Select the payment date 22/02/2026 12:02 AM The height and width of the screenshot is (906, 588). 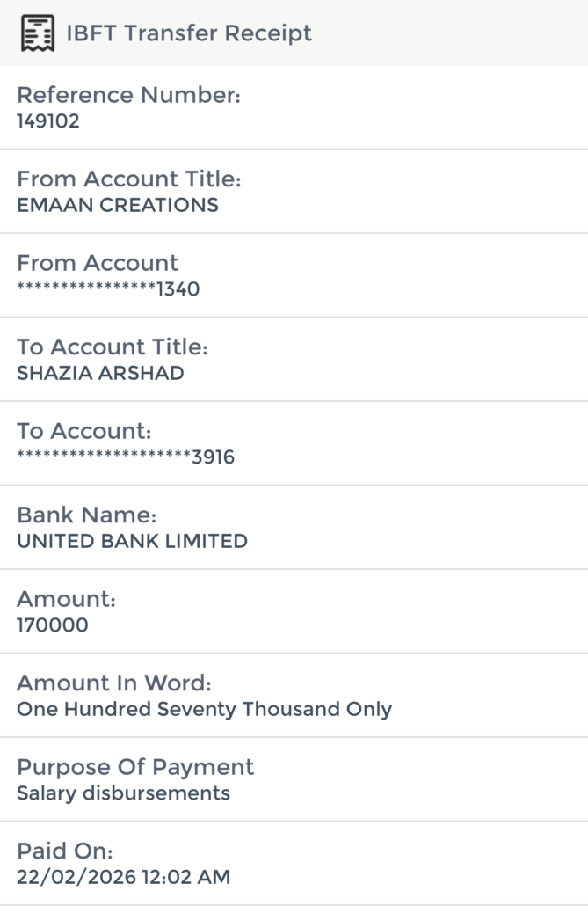[x=123, y=877]
